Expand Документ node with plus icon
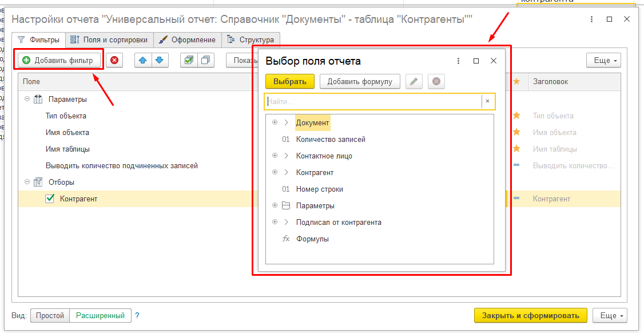 click(x=275, y=122)
